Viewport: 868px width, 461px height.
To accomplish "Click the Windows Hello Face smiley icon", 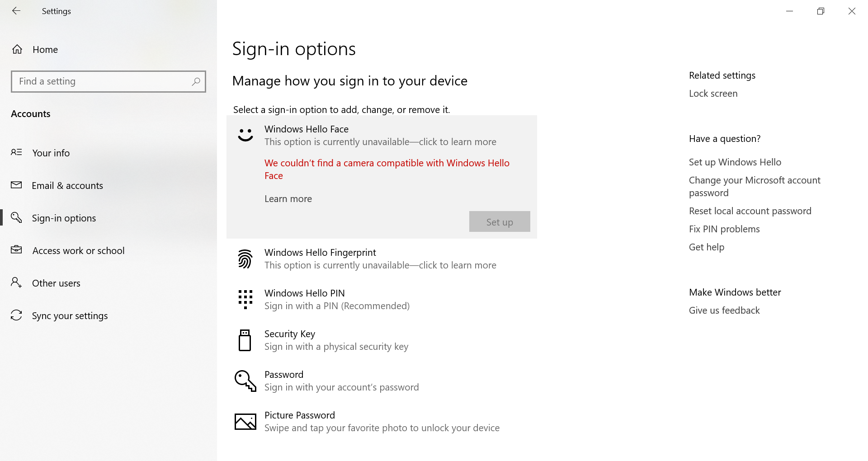I will click(245, 135).
